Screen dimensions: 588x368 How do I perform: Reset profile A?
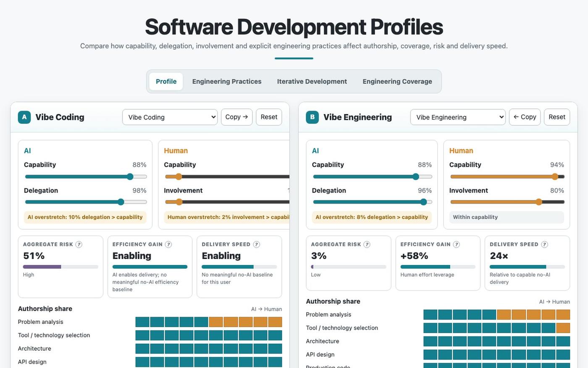[x=269, y=117]
